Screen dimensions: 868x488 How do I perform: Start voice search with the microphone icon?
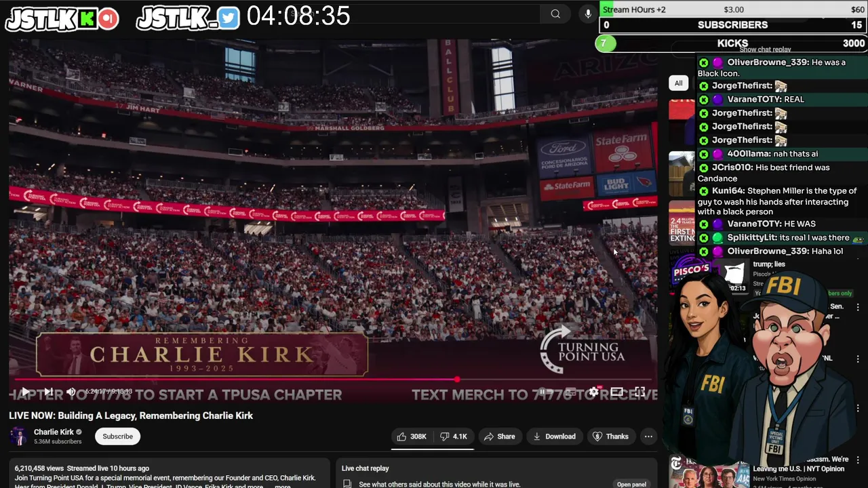pos(588,14)
